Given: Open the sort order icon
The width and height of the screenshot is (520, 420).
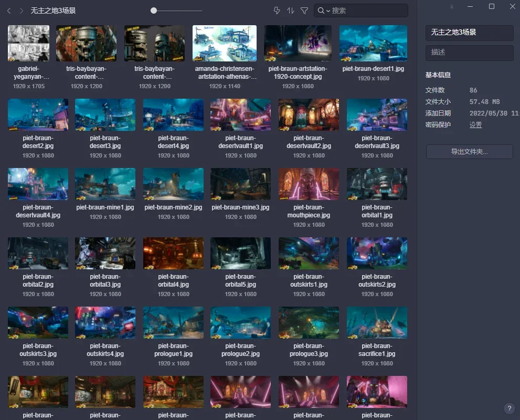Looking at the screenshot, I should (291, 10).
